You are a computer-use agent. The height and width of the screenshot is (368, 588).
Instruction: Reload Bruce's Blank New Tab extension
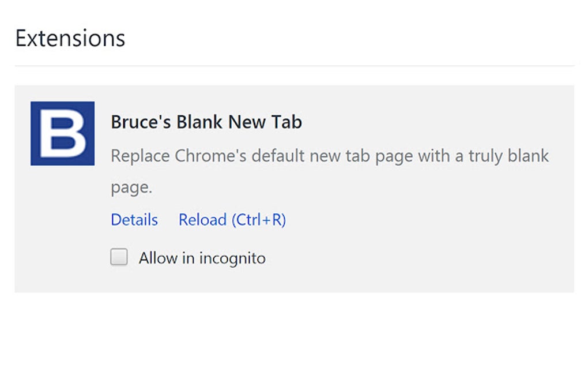click(232, 220)
